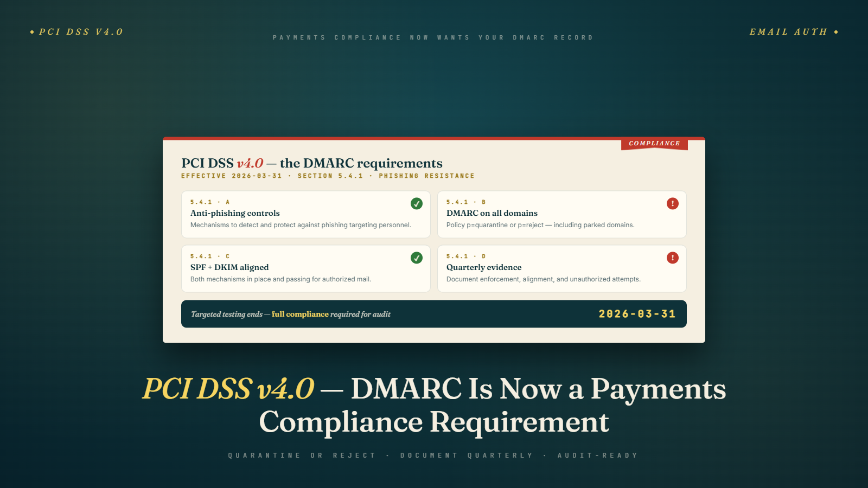Click the 'Policy p=quarantine or p=reject' description
Image resolution: width=868 pixels, height=488 pixels.
coord(540,225)
